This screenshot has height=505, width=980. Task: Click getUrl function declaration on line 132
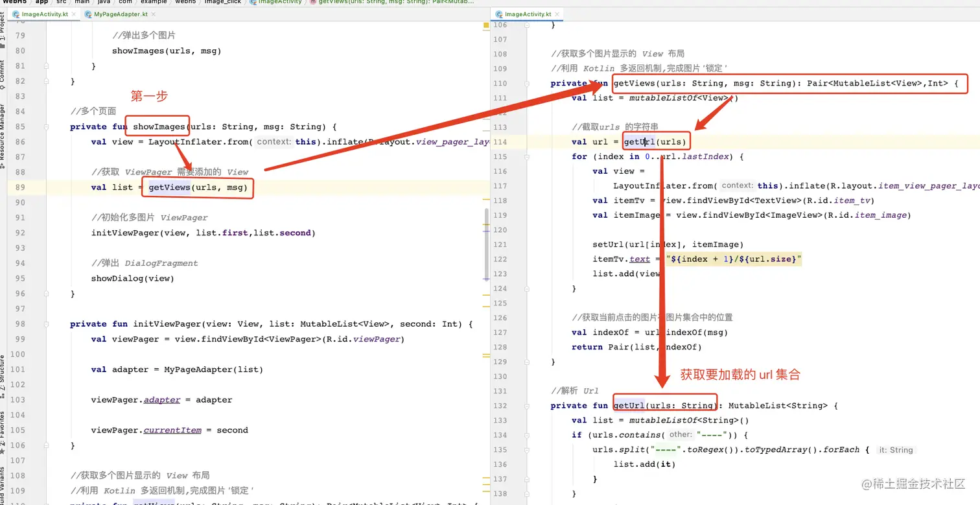(628, 405)
